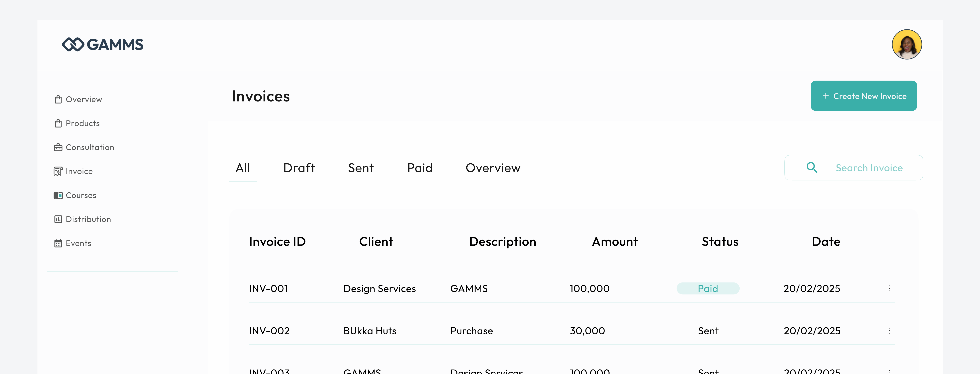
Task: Click the Overview clipboard icon in sidebar
Action: point(58,99)
